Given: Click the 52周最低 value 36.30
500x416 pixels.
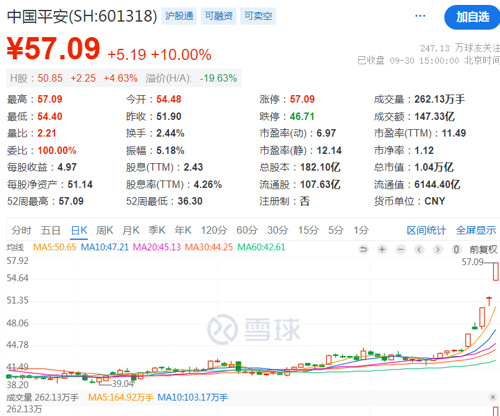Looking at the screenshot, I should (x=190, y=201).
